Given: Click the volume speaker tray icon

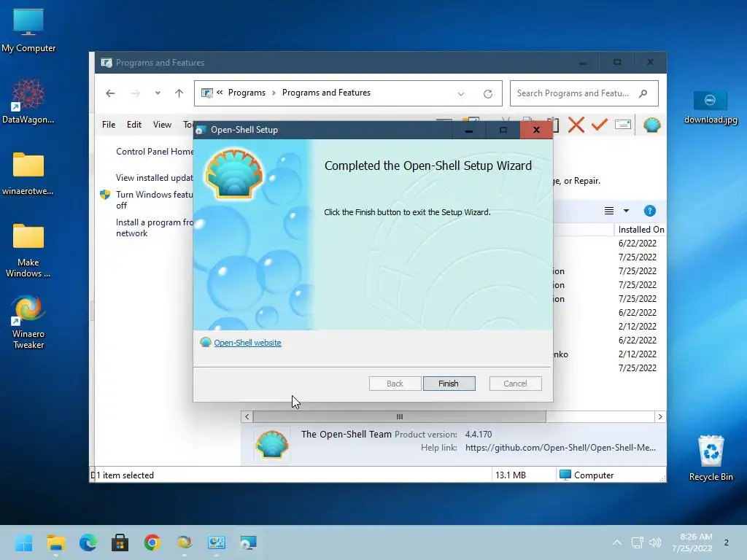Looking at the screenshot, I should click(x=655, y=542).
